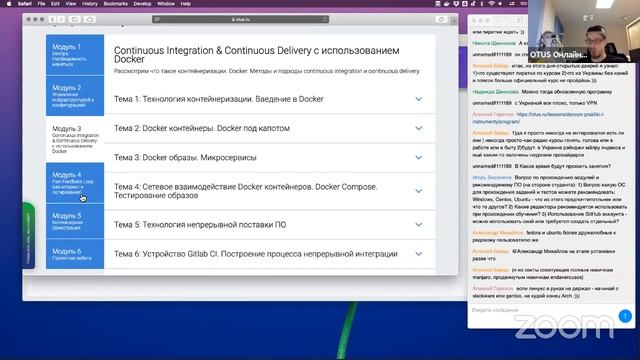Screen dimensions: 640x360
Task: Expand Тема 1 chevron for Docker introduction
Action: click(418, 99)
